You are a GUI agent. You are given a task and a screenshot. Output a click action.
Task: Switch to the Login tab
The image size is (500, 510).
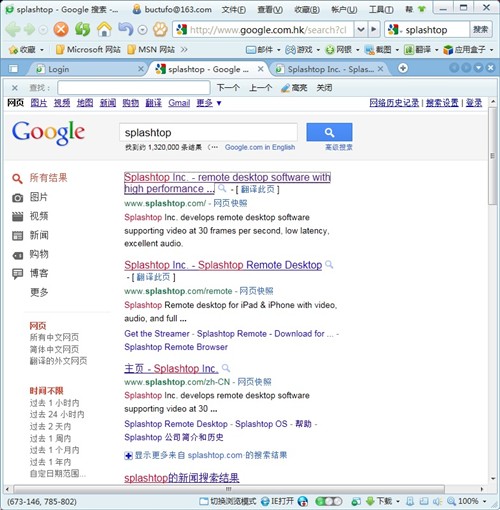[88, 69]
